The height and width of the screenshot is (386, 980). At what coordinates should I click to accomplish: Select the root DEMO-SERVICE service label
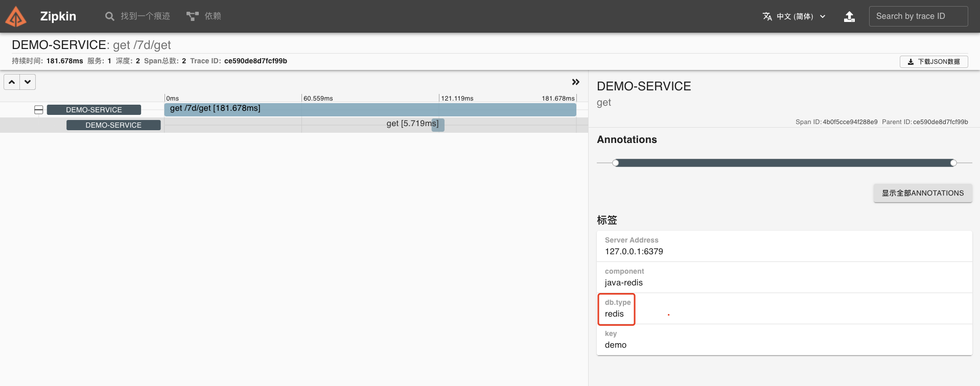(94, 110)
